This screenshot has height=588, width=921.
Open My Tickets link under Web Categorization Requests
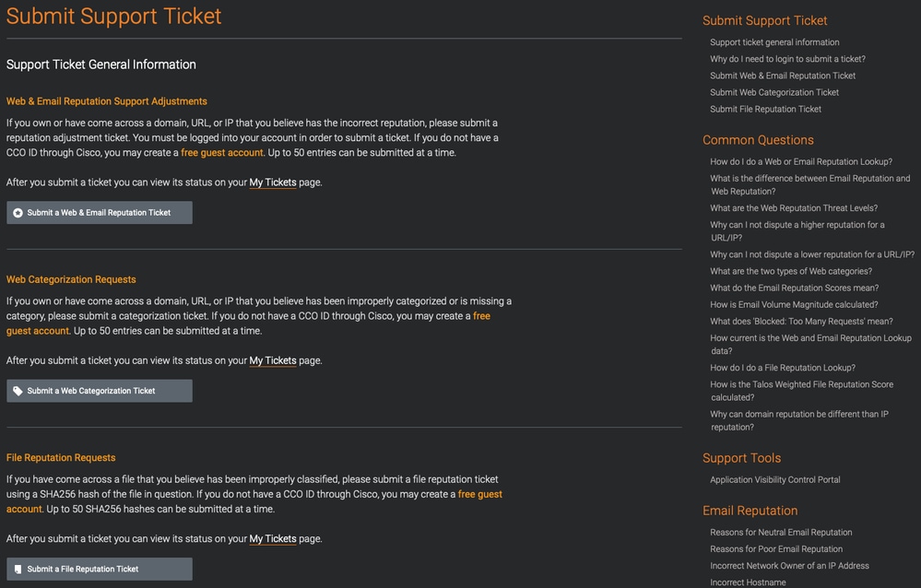[x=273, y=360]
